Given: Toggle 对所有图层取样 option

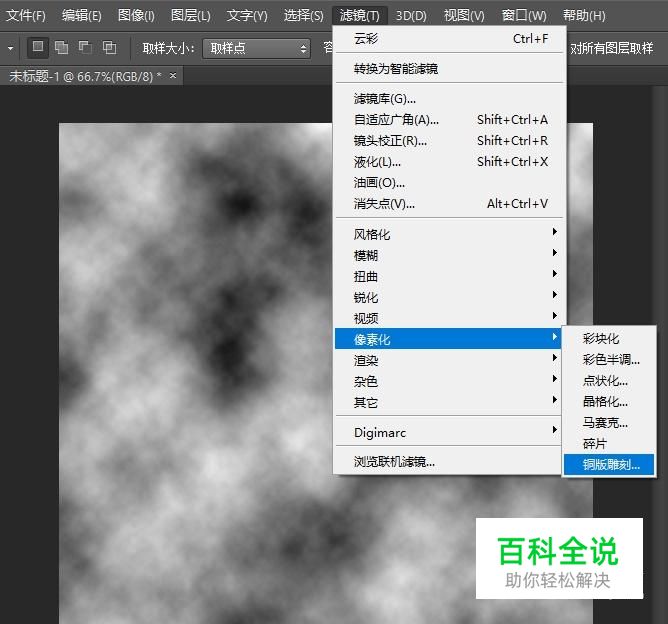Looking at the screenshot, I should pos(611,48).
